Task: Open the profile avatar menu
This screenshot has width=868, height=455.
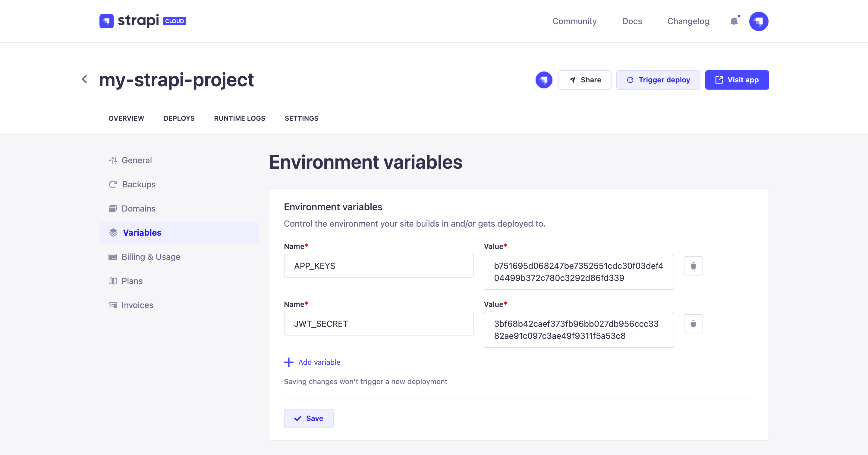Action: [x=759, y=21]
